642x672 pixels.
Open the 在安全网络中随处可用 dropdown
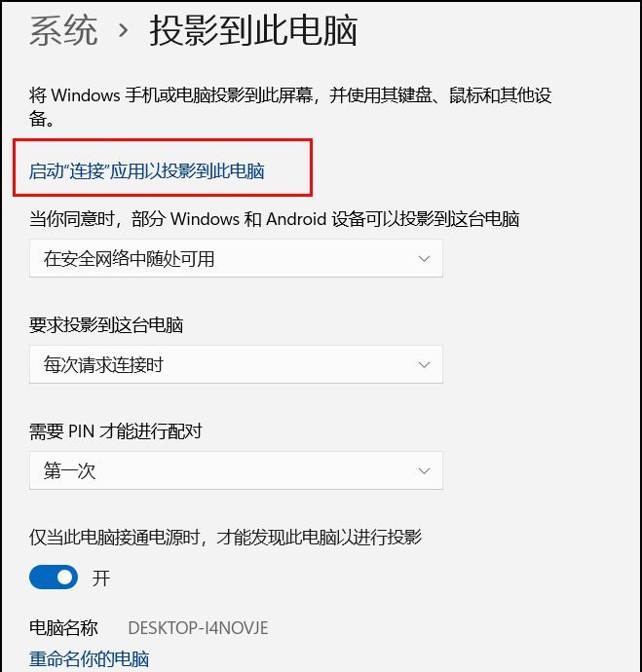[236, 258]
